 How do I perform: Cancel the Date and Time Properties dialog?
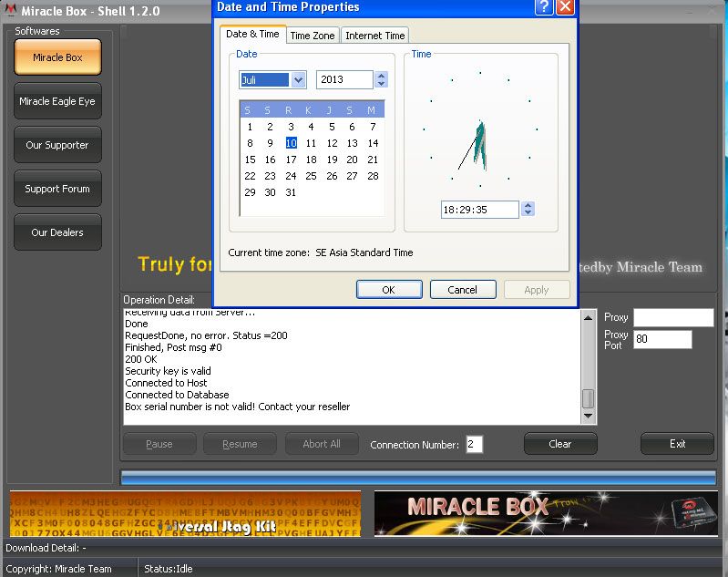[x=463, y=290]
